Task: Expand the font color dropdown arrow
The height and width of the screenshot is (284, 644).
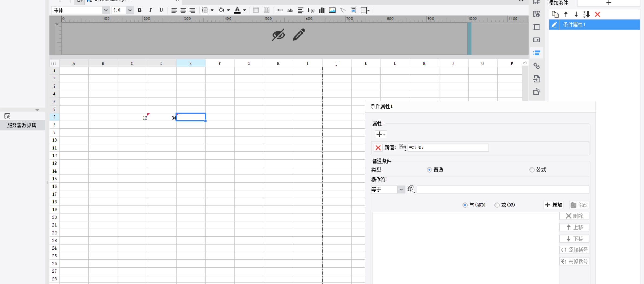Action: (244, 10)
